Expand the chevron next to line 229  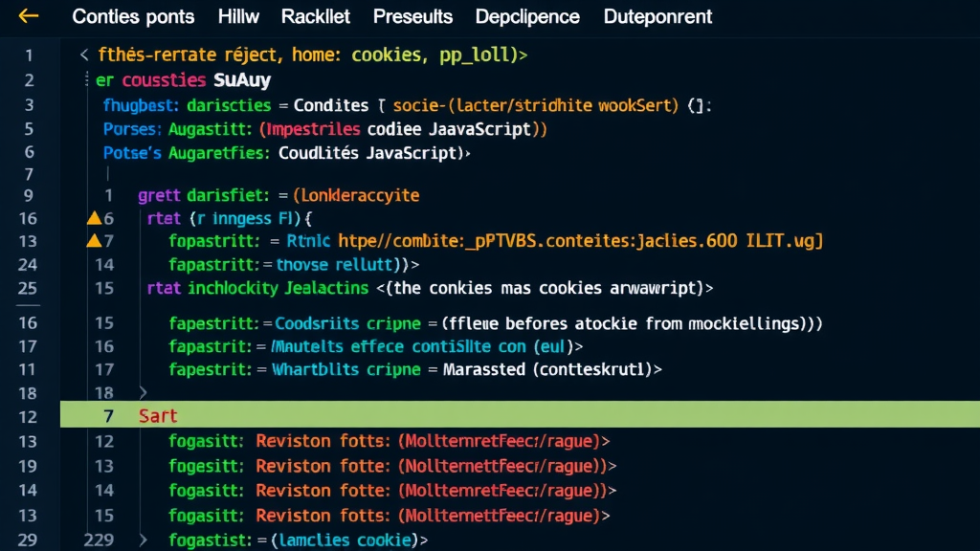coord(142,539)
